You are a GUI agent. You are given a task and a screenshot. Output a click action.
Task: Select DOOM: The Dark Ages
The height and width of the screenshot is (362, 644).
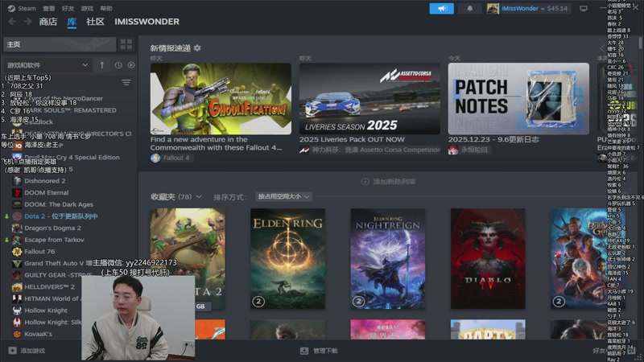point(59,204)
